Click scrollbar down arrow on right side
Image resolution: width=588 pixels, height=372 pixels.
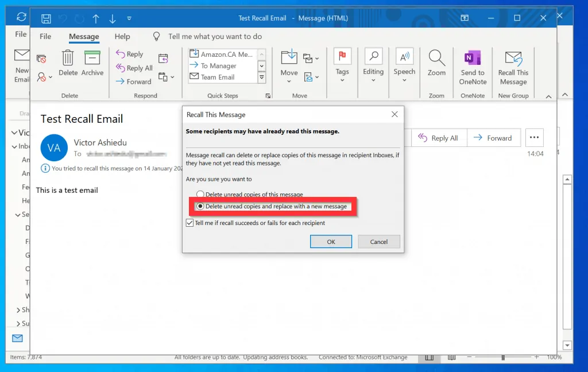567,346
